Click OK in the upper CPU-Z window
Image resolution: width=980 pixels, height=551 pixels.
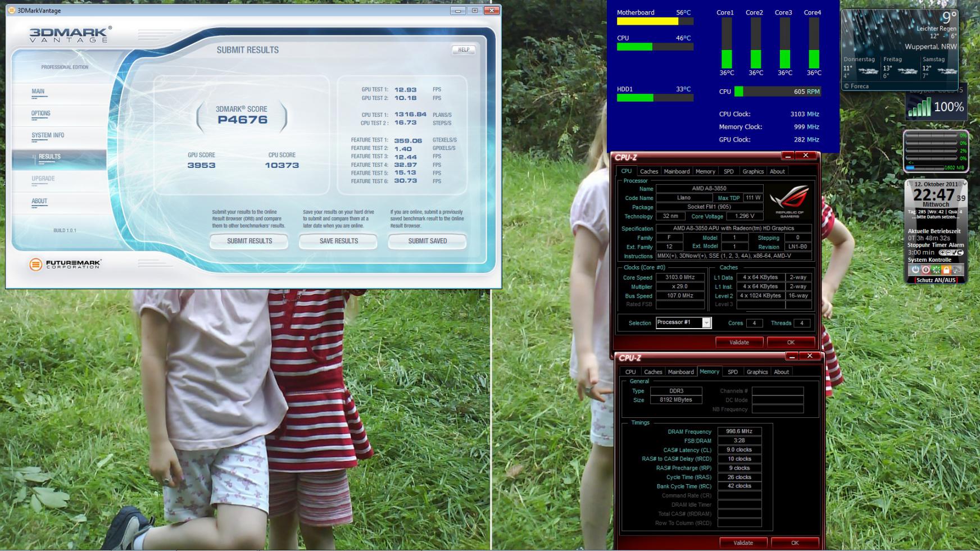[791, 342]
